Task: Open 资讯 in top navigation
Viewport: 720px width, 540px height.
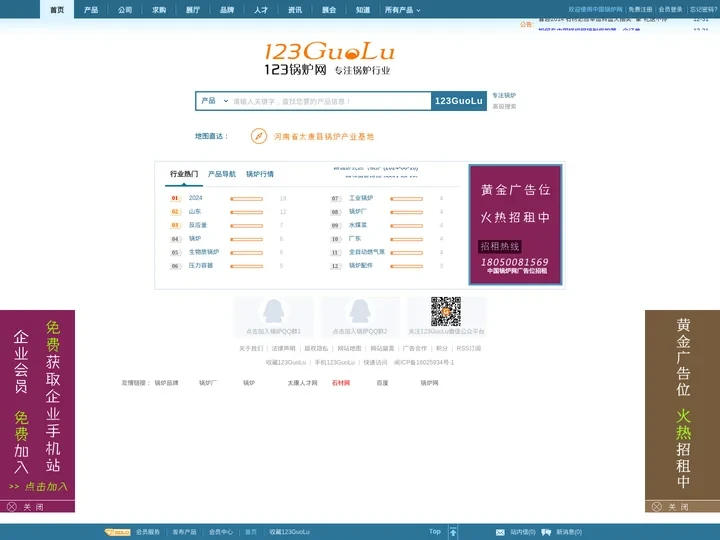Action: click(295, 10)
